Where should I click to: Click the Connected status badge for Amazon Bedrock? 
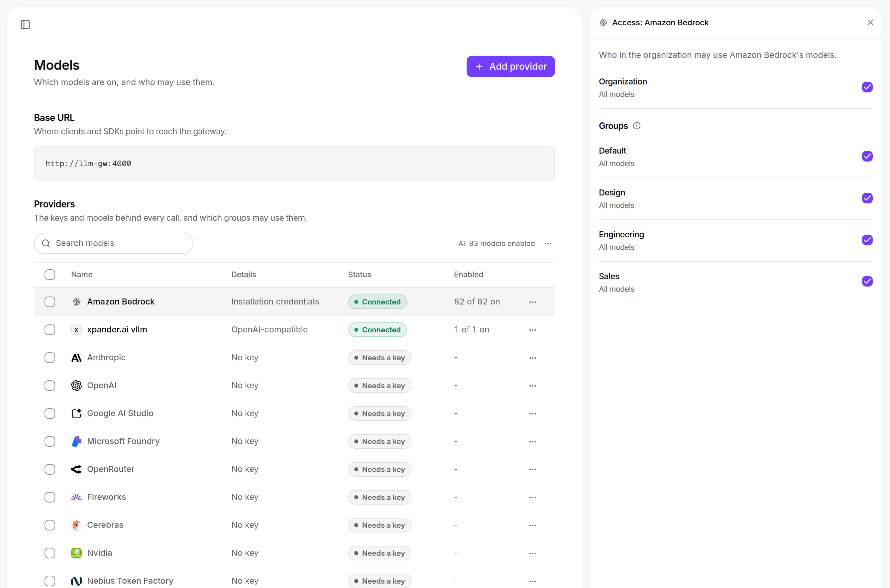coord(377,302)
